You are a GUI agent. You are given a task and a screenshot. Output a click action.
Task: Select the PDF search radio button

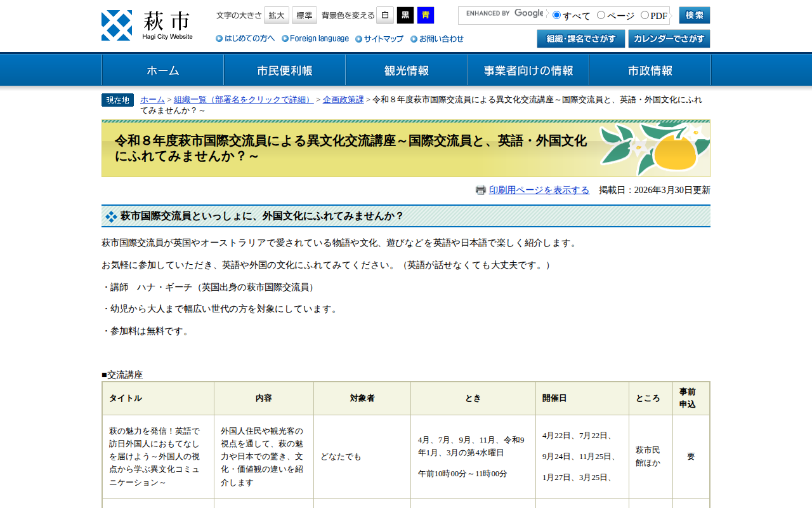pyautogui.click(x=645, y=15)
